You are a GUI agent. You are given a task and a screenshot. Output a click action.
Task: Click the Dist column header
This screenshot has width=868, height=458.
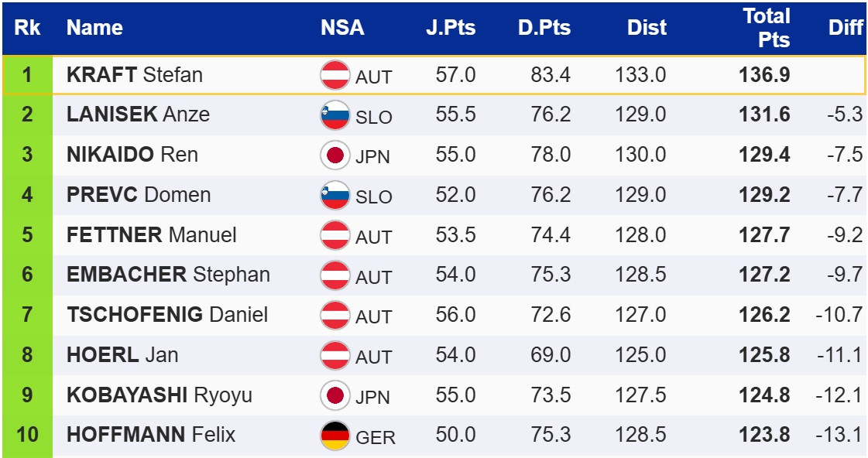[647, 28]
